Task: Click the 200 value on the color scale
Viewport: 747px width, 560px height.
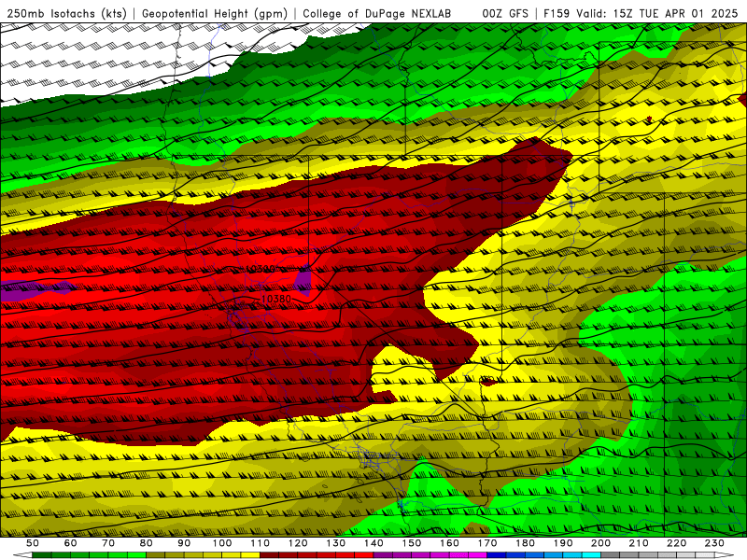Action: click(601, 543)
